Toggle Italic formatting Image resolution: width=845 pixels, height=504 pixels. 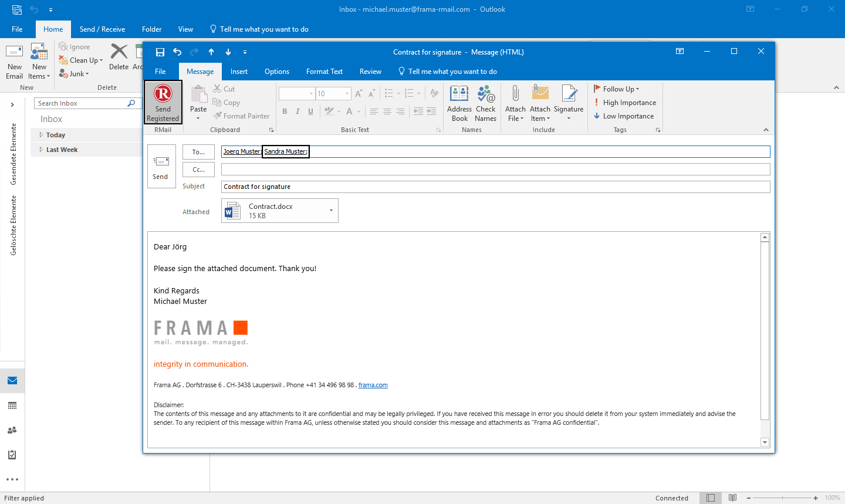tap(298, 111)
